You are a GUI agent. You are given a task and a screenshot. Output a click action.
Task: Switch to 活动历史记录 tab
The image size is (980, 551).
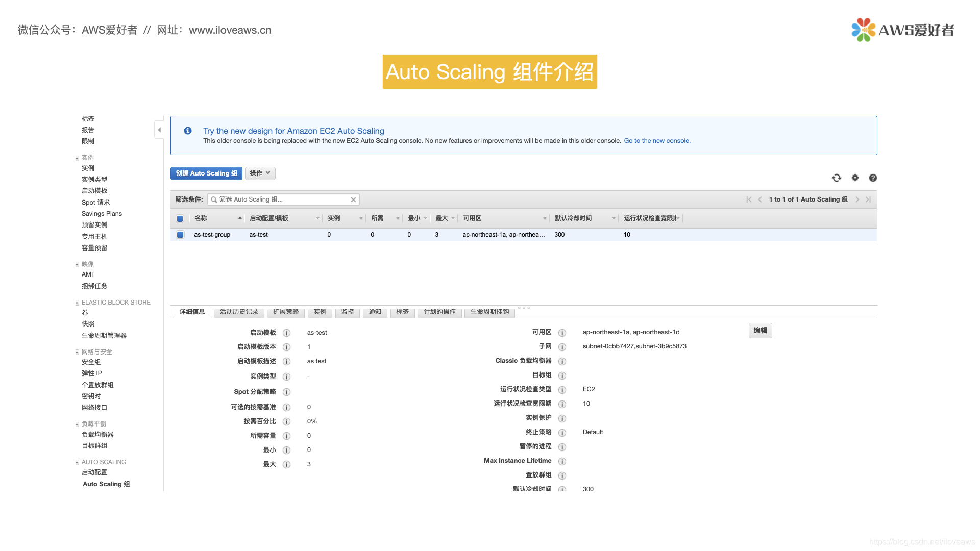[x=239, y=312]
